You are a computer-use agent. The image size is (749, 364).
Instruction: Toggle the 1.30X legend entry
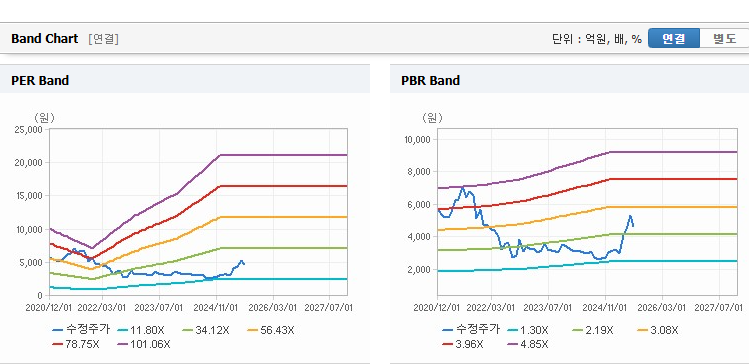tap(528, 330)
